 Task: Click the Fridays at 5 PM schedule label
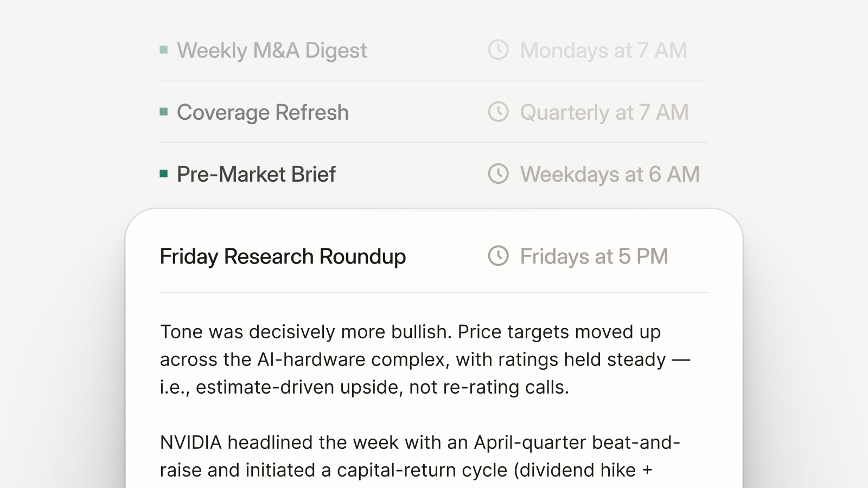point(594,256)
